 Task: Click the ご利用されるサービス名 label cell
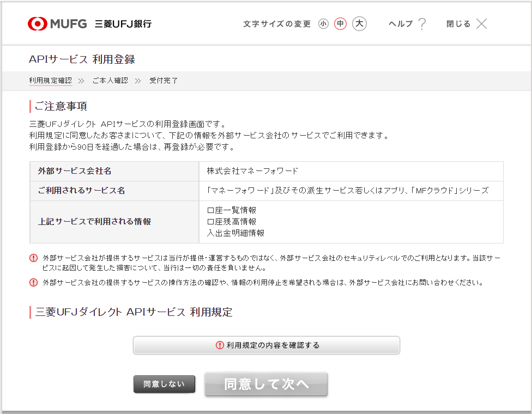coord(114,191)
